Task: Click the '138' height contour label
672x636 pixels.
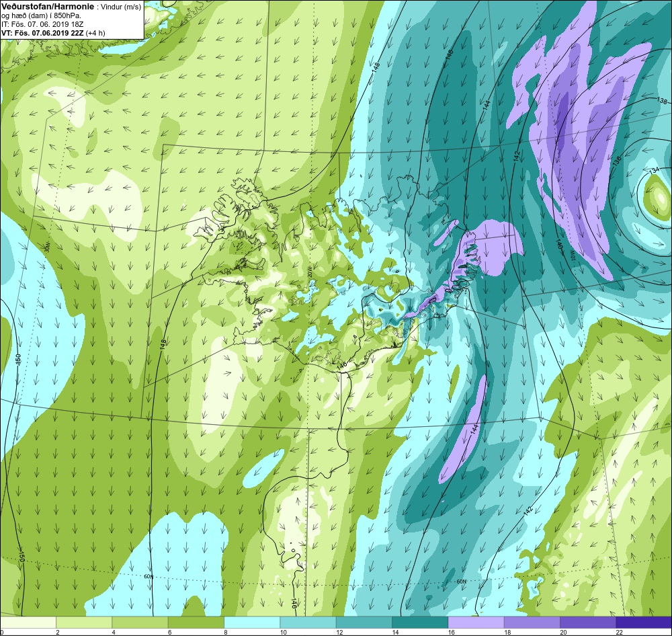Action: [661, 101]
